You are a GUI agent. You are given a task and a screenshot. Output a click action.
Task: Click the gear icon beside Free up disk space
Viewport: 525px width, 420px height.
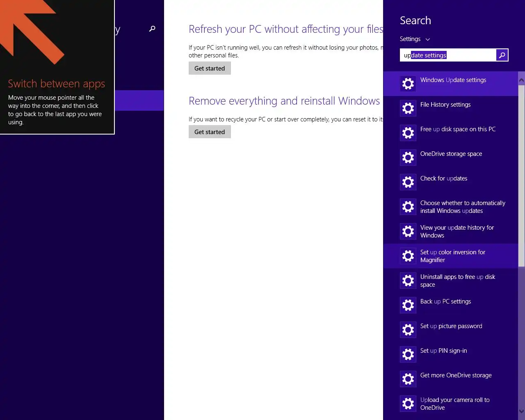pyautogui.click(x=408, y=133)
